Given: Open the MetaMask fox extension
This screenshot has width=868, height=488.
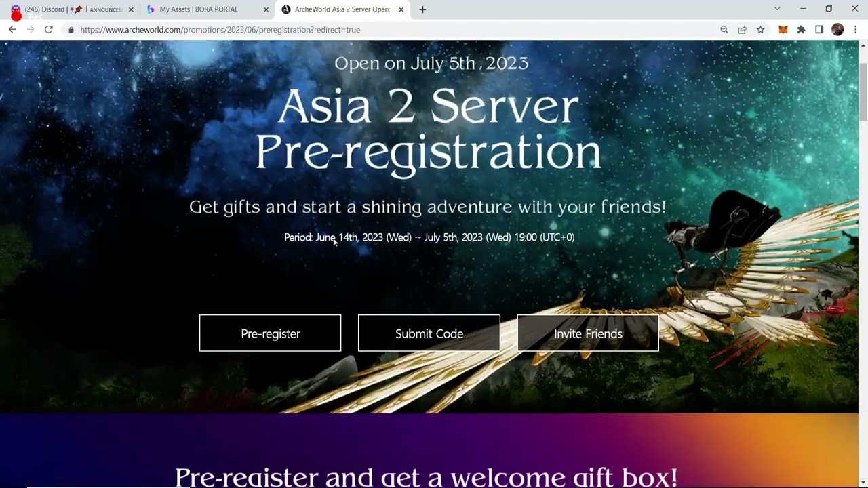Looking at the screenshot, I should 783,30.
